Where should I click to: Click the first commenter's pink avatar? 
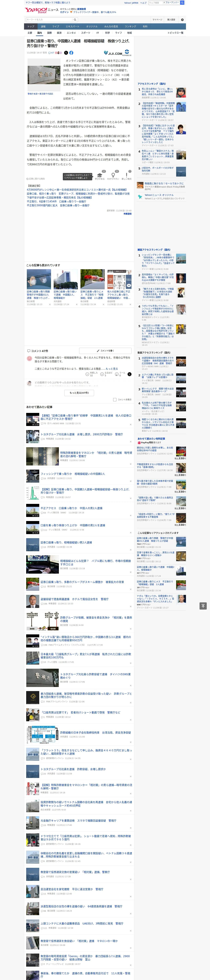(x=29, y=358)
